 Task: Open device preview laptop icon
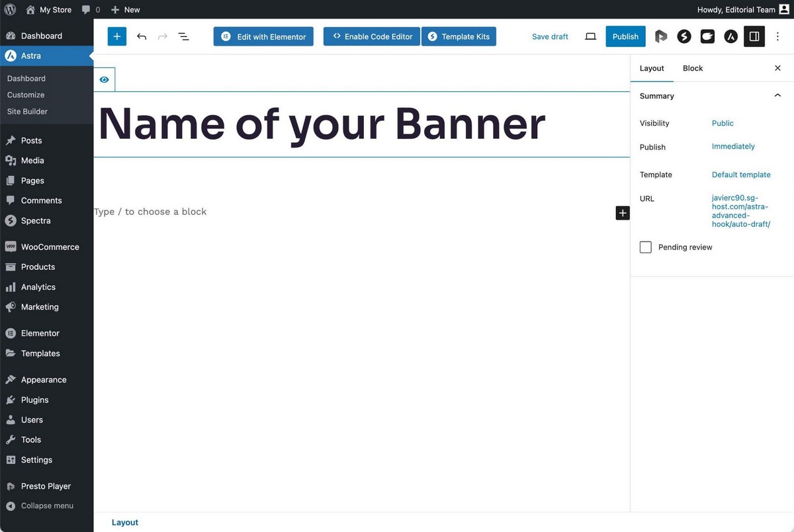pos(591,36)
